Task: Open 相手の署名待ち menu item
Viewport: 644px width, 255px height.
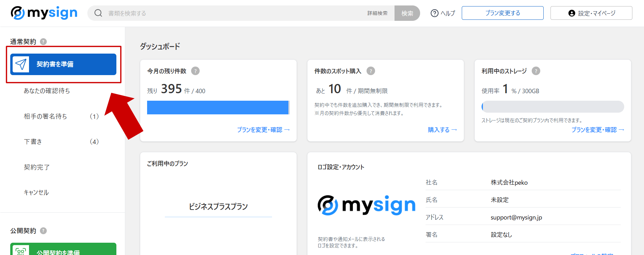Action: coord(45,116)
